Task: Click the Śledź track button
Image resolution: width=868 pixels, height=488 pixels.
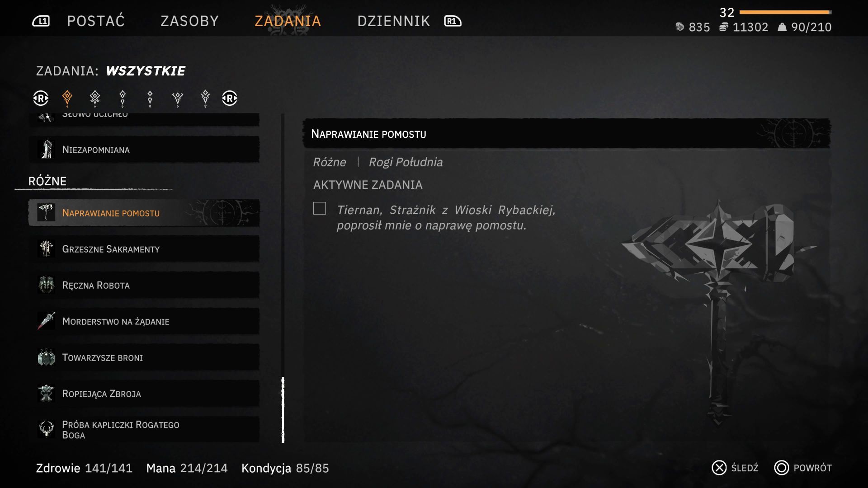Action: tap(736, 468)
